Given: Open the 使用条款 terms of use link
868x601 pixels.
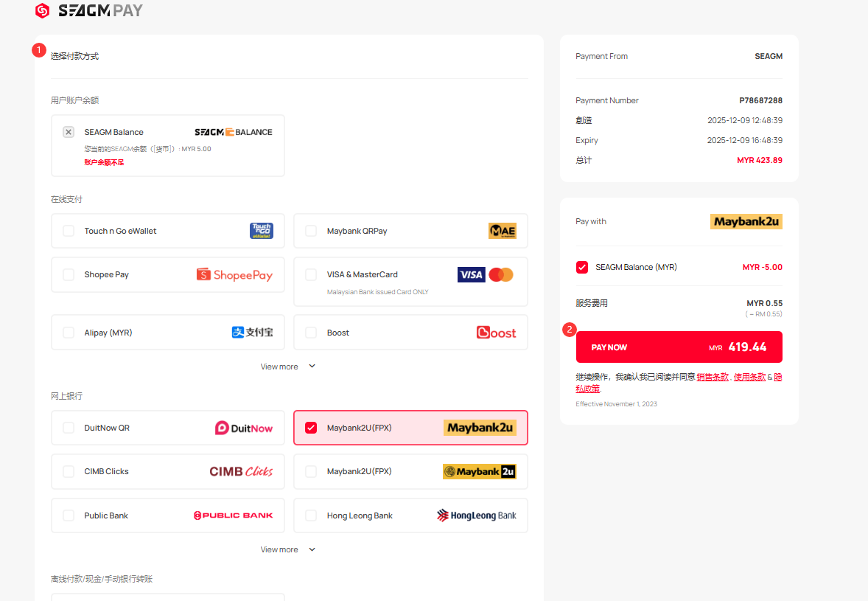Looking at the screenshot, I should click(x=749, y=377).
